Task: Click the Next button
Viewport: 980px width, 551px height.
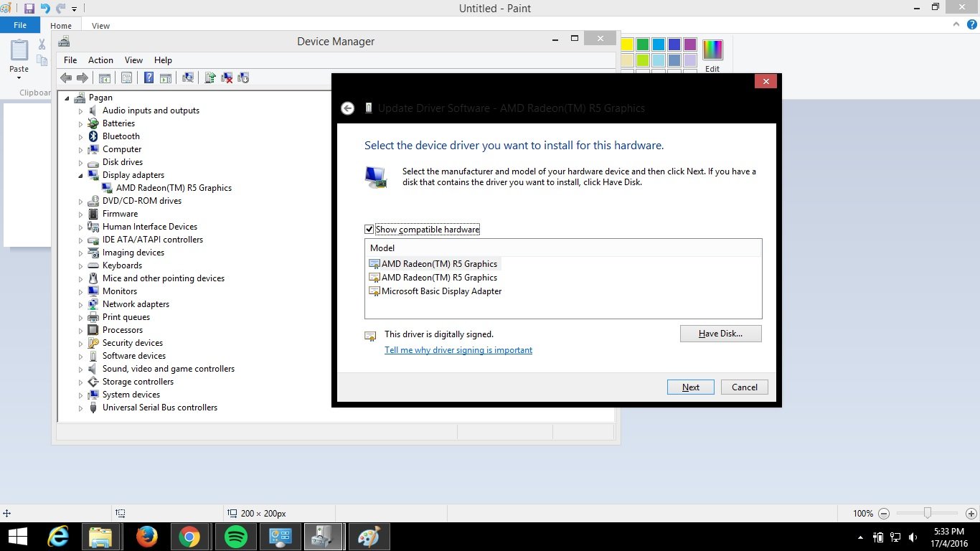Action: point(691,387)
